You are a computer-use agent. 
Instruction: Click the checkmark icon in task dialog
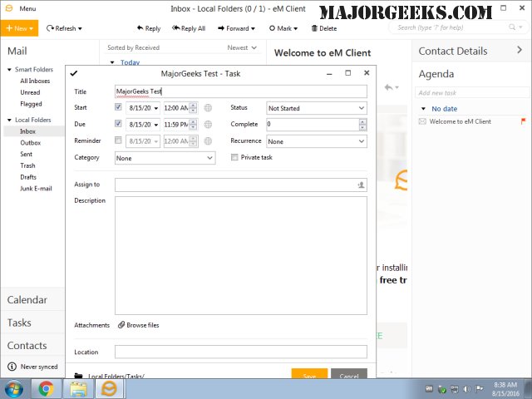tap(74, 73)
